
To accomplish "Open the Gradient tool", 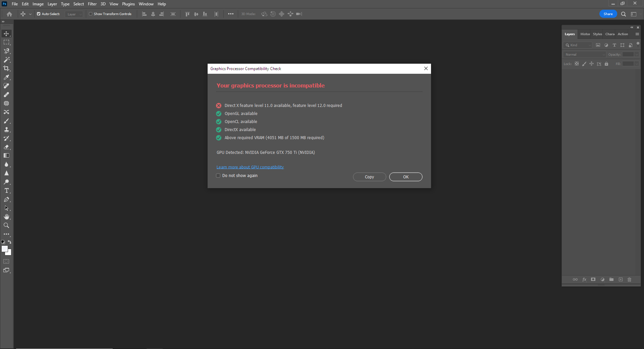I will tap(6, 155).
